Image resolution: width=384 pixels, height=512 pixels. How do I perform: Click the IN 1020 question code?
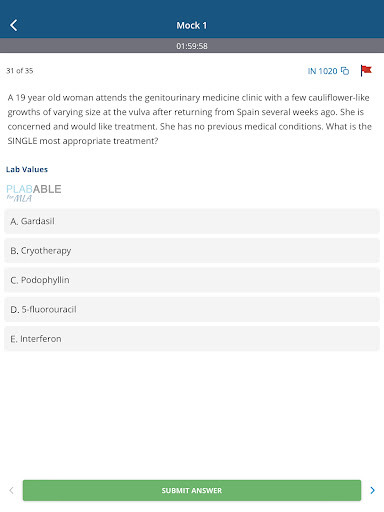pos(322,71)
